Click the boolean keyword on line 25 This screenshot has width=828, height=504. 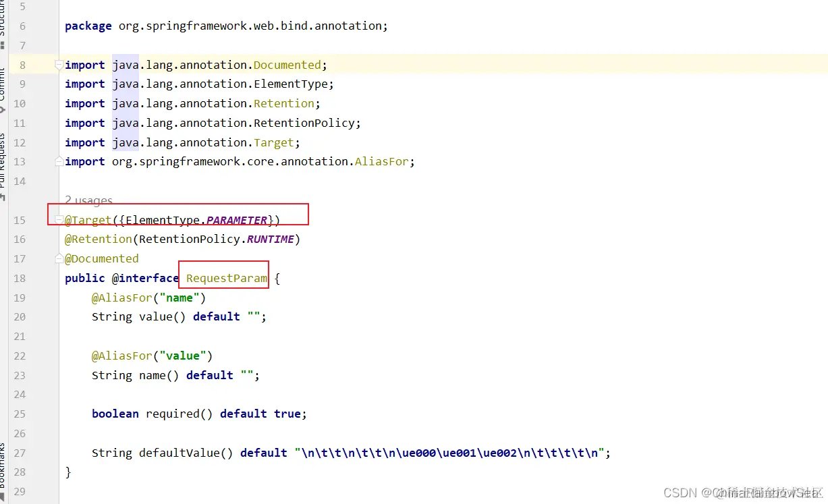click(x=115, y=414)
